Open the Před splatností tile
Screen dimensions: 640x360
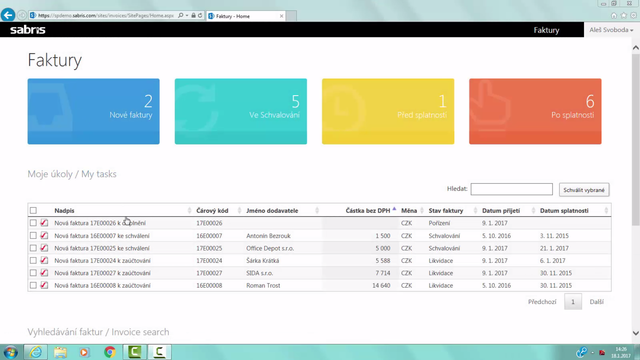coord(388,111)
